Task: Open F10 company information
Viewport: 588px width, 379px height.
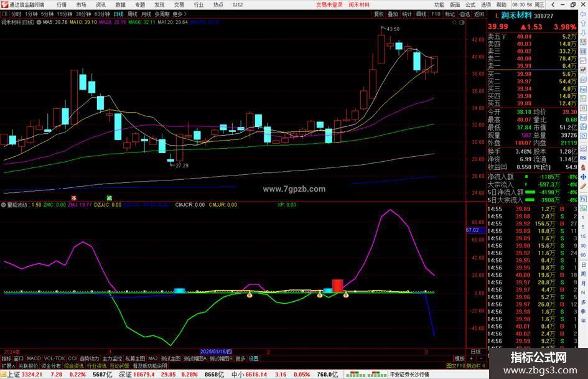Action: tap(436, 14)
